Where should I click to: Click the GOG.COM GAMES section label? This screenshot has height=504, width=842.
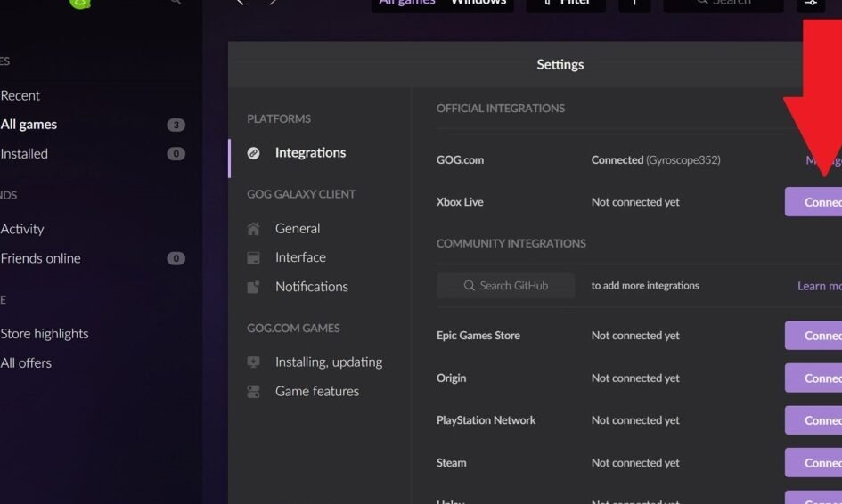point(293,328)
